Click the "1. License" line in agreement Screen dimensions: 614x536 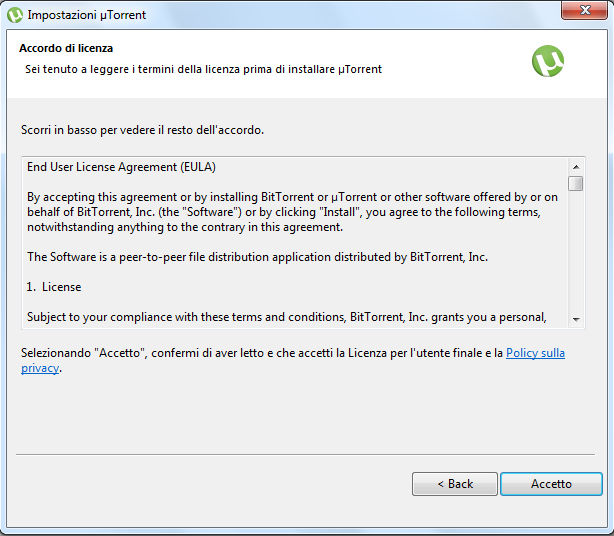coord(54,287)
